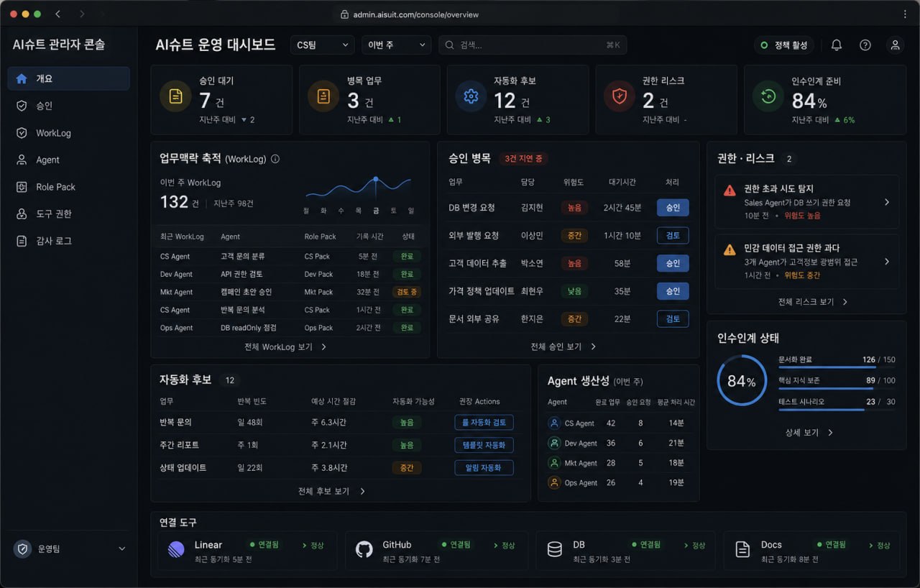Click the 자동화 후보 gear icon
Image resolution: width=920 pixels, height=588 pixels.
click(x=471, y=96)
